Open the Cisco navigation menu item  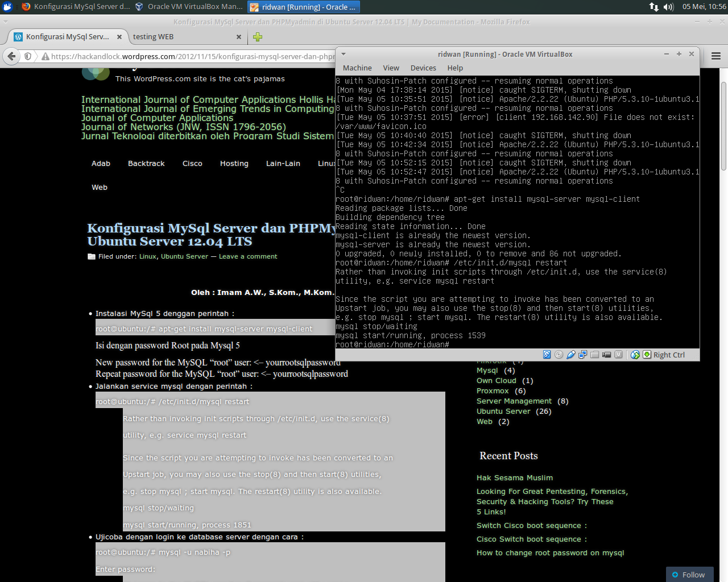click(x=192, y=163)
